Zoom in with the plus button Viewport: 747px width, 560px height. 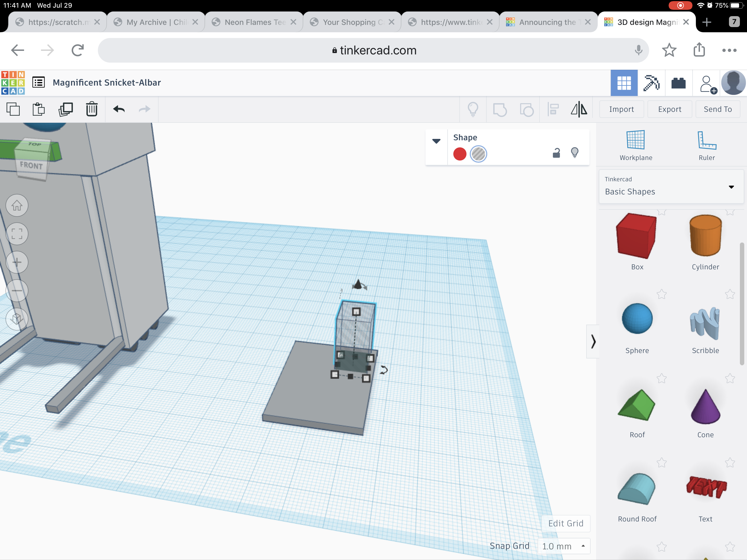[17, 262]
